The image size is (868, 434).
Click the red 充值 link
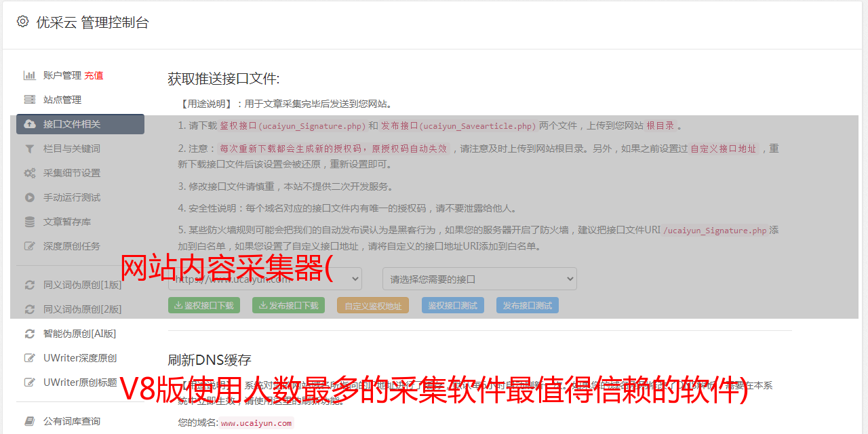94,75
